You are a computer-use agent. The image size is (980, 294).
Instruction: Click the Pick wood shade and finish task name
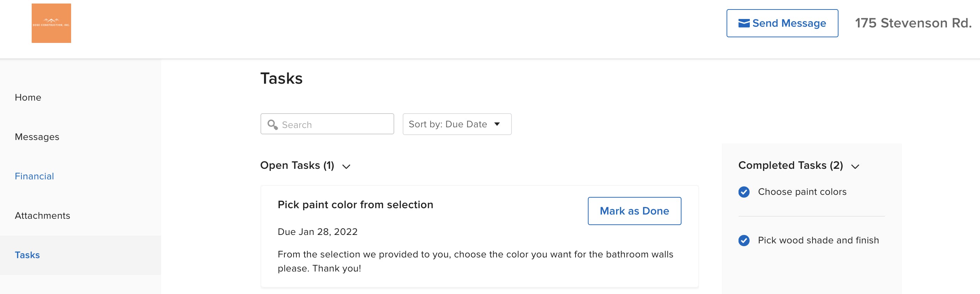pos(818,241)
